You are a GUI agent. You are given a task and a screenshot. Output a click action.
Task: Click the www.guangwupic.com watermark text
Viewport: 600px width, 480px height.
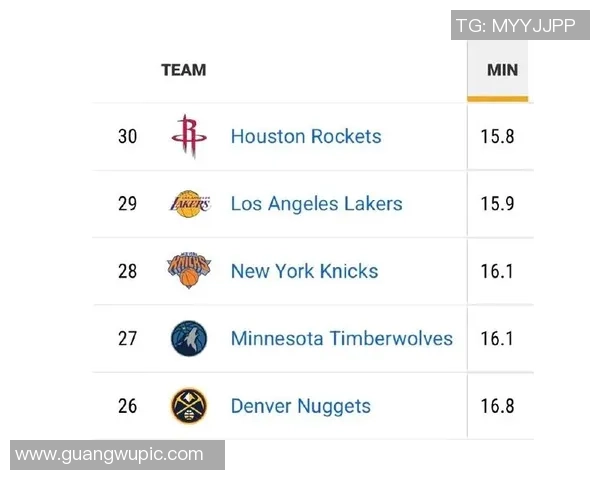110,455
